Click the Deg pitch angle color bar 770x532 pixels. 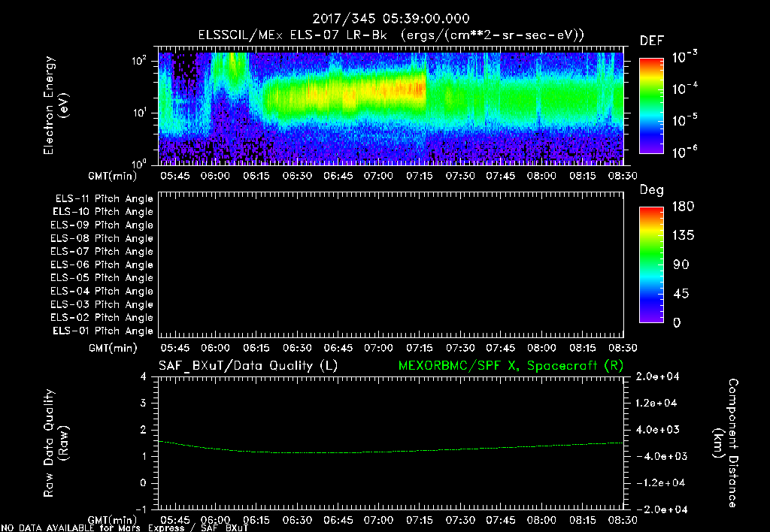point(651,264)
